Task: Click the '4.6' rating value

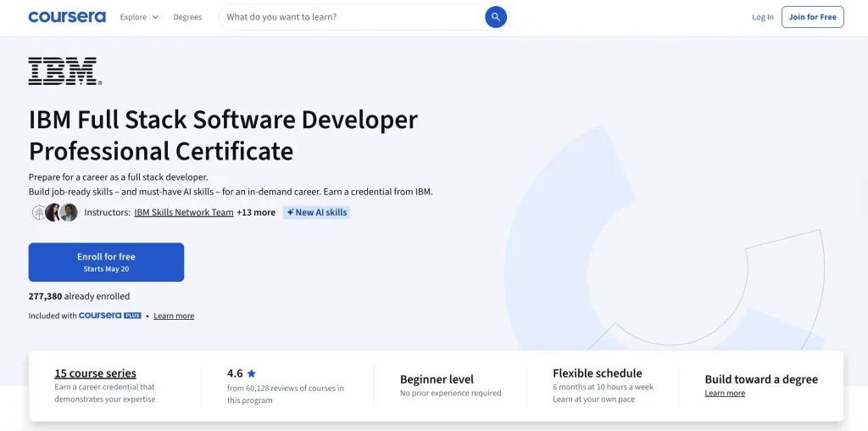Action: click(235, 373)
